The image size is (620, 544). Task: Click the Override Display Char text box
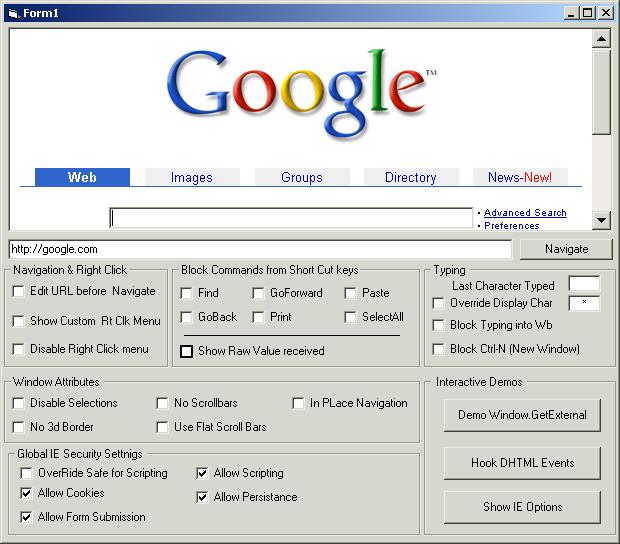(x=584, y=303)
